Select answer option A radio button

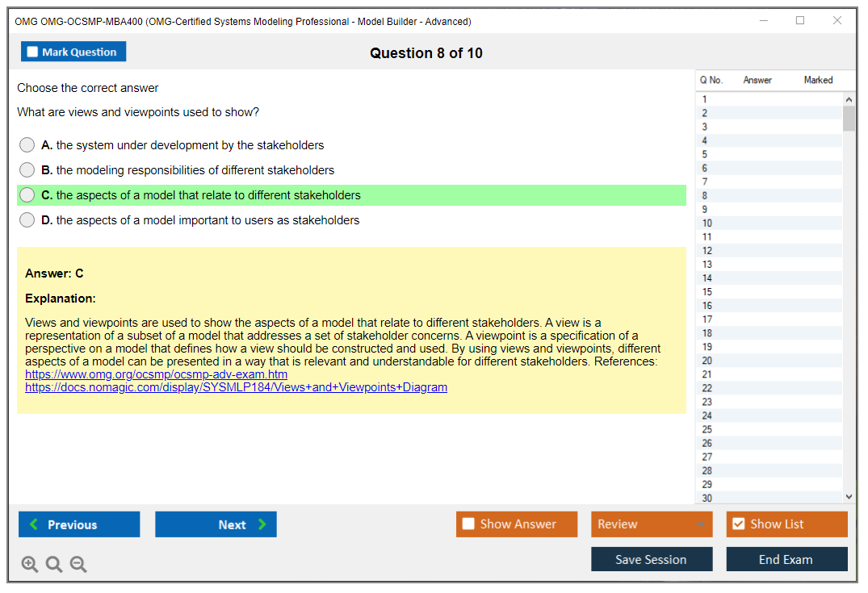click(x=27, y=145)
